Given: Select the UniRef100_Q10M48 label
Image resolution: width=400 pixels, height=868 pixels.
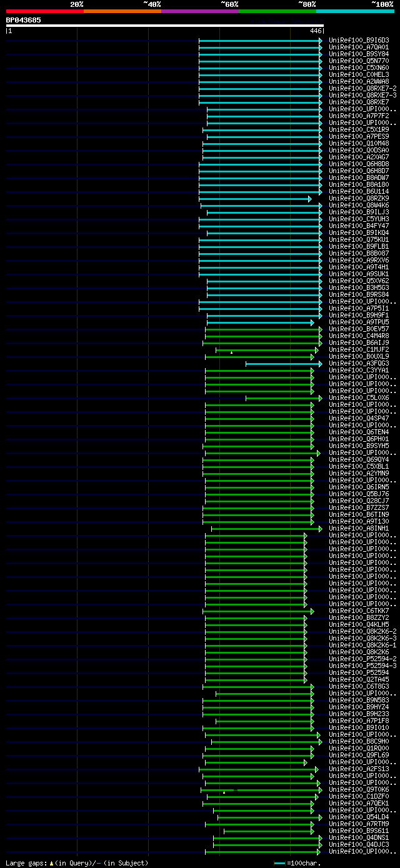Looking at the screenshot, I should coord(359,144).
